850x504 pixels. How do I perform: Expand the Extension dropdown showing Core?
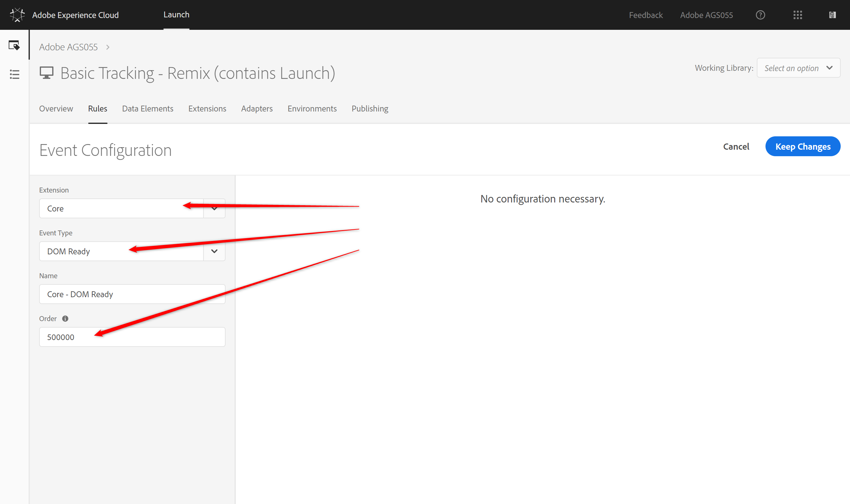[214, 209]
